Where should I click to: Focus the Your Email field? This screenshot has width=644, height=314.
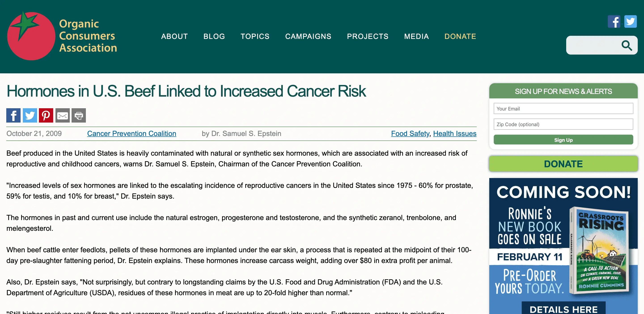(563, 109)
